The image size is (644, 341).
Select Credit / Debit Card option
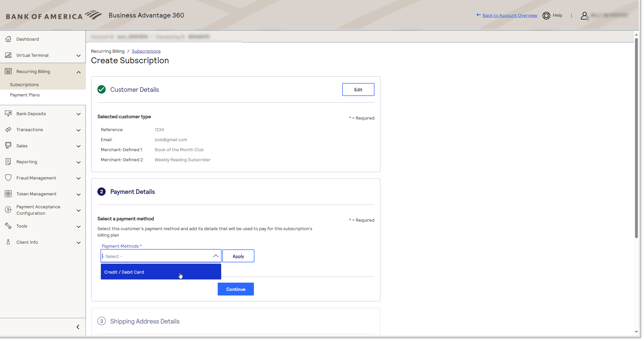(161, 272)
